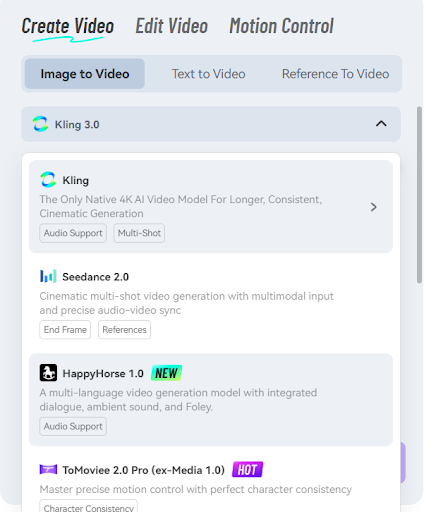Choose the HappyHorse 1.0 model

pyautogui.click(x=211, y=400)
